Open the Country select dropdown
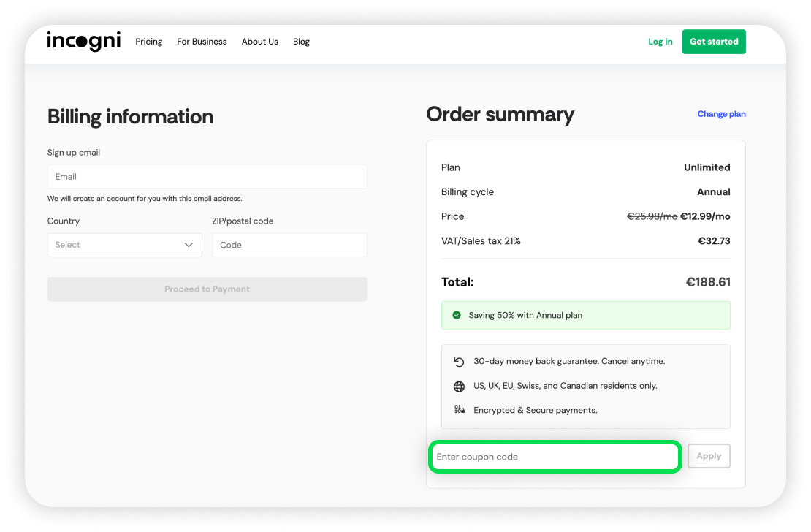 (x=125, y=245)
